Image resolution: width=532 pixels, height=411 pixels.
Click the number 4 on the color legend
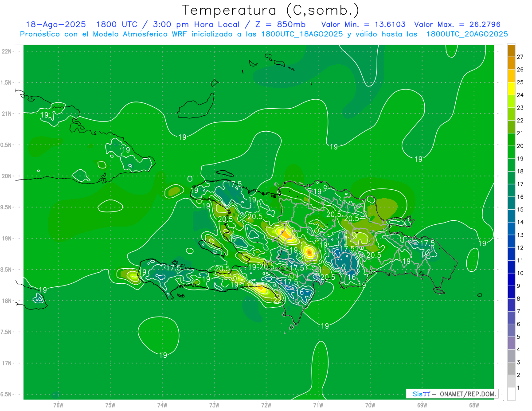(x=519, y=350)
